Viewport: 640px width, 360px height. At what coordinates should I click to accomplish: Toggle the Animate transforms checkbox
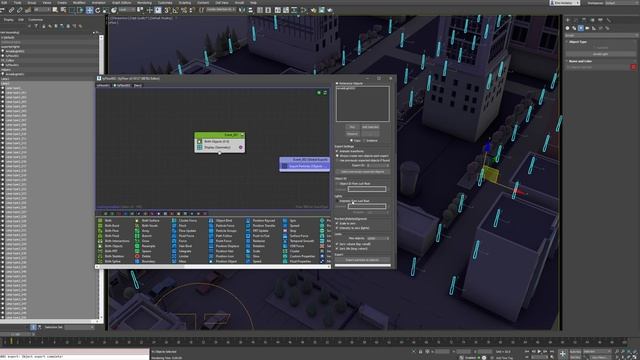click(x=337, y=151)
